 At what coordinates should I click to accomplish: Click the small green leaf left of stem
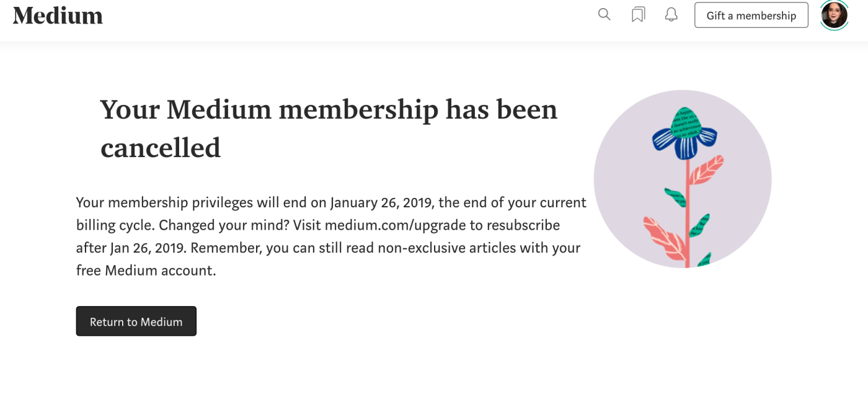tap(675, 198)
